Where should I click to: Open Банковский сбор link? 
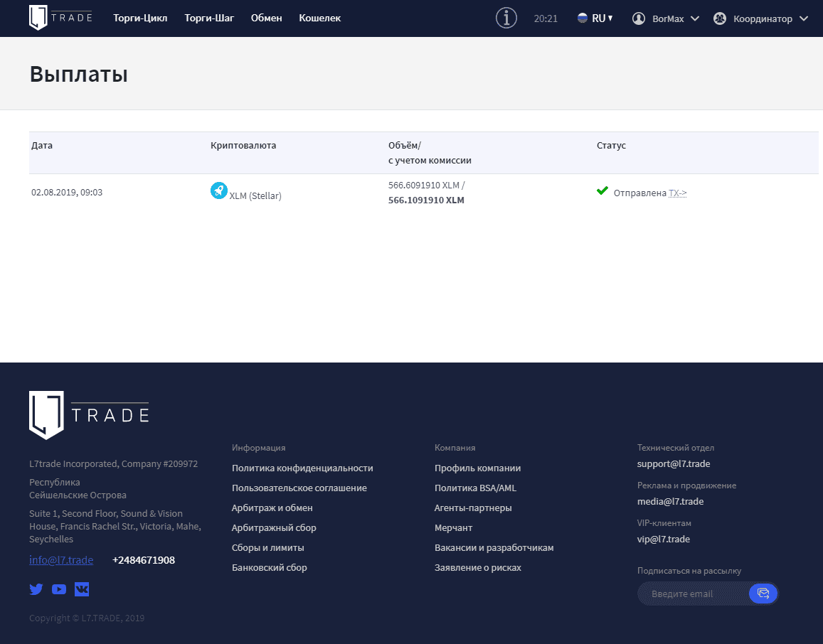tap(270, 567)
